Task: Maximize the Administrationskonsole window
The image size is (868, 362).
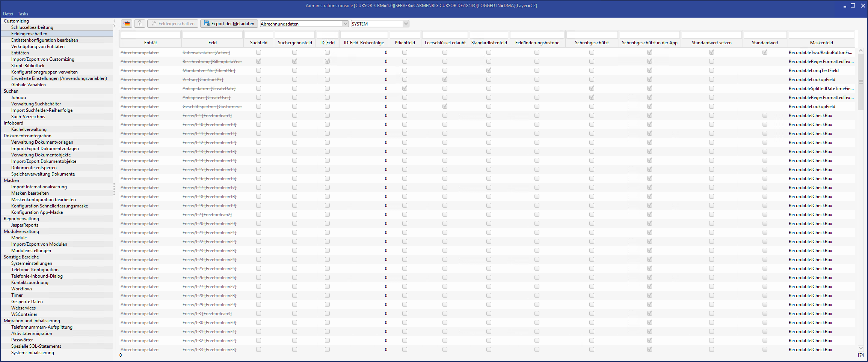Action: [x=853, y=6]
